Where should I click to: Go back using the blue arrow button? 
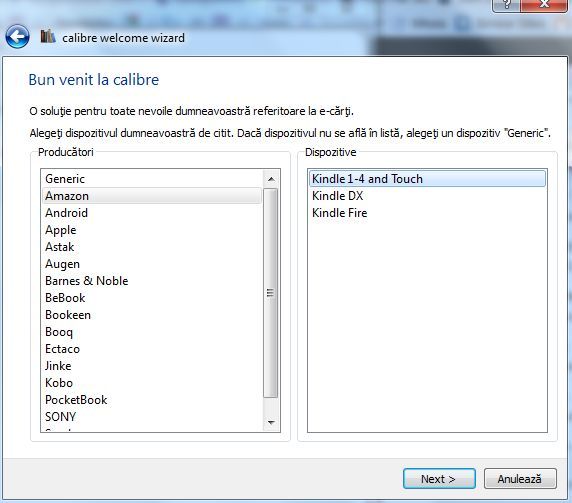(x=17, y=36)
